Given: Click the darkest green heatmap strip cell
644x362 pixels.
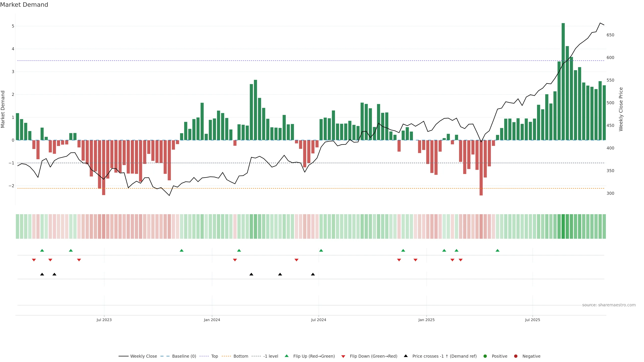Looking at the screenshot, I should (x=563, y=226).
